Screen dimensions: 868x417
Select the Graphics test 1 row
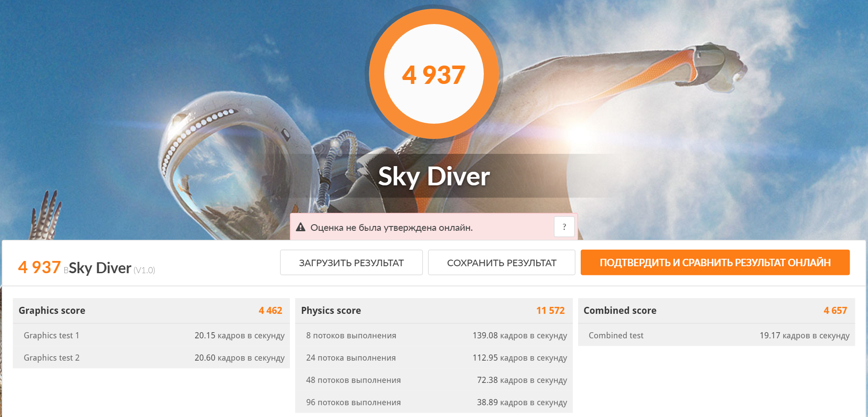[x=151, y=335]
